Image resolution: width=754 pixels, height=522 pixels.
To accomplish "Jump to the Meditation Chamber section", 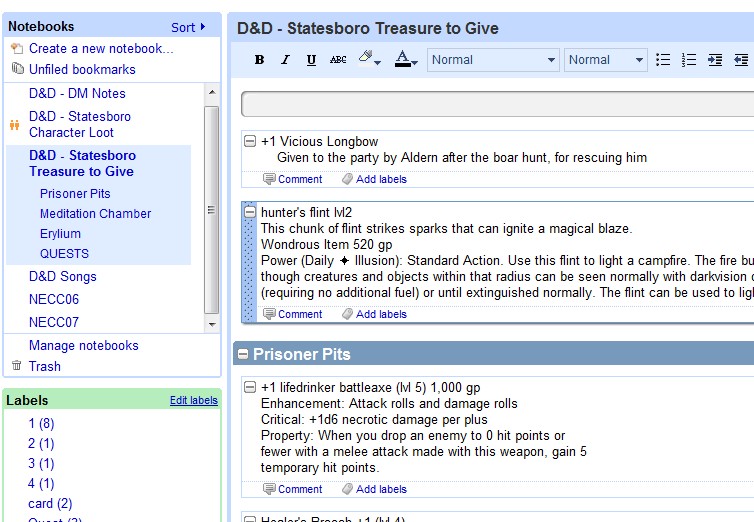I will pyautogui.click(x=95, y=214).
